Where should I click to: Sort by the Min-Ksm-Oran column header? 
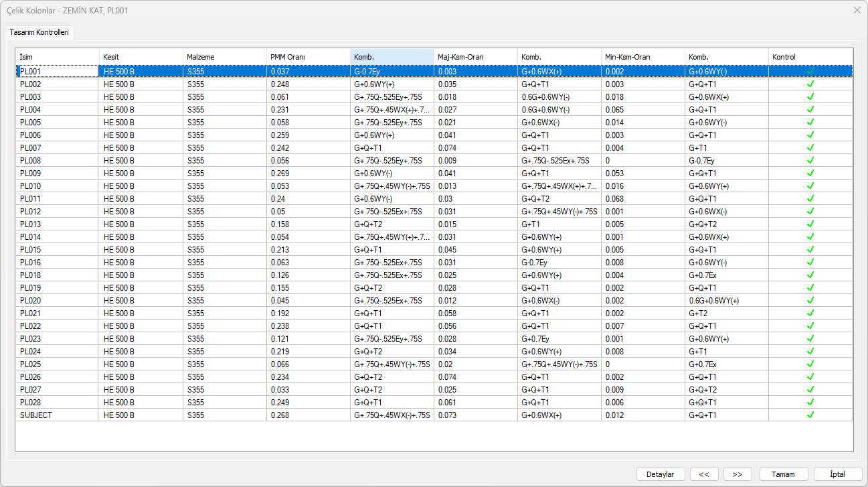point(643,57)
